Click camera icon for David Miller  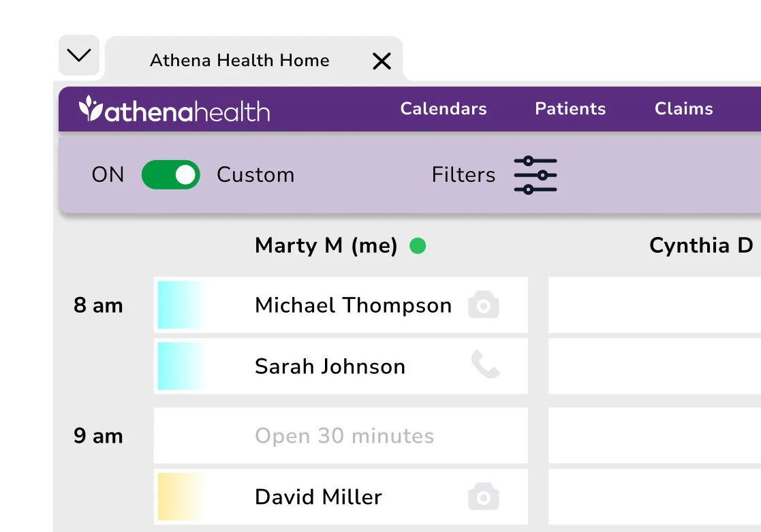pyautogui.click(x=483, y=497)
